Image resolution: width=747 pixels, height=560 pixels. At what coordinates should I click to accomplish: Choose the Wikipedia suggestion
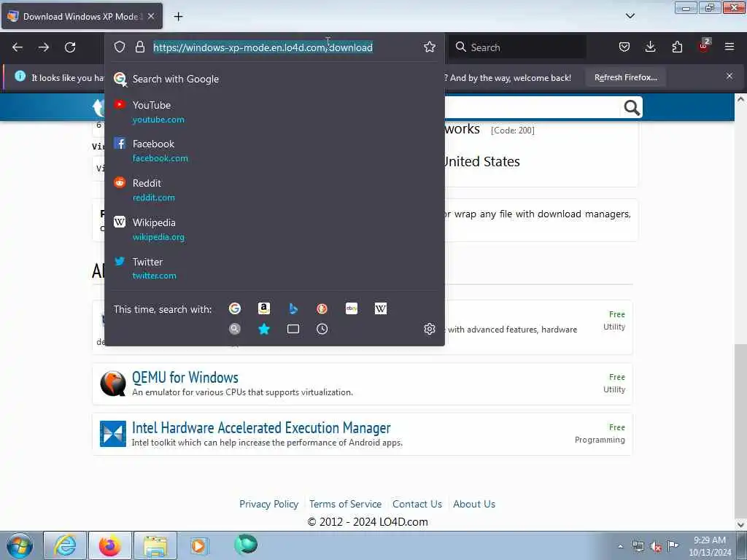click(274, 229)
